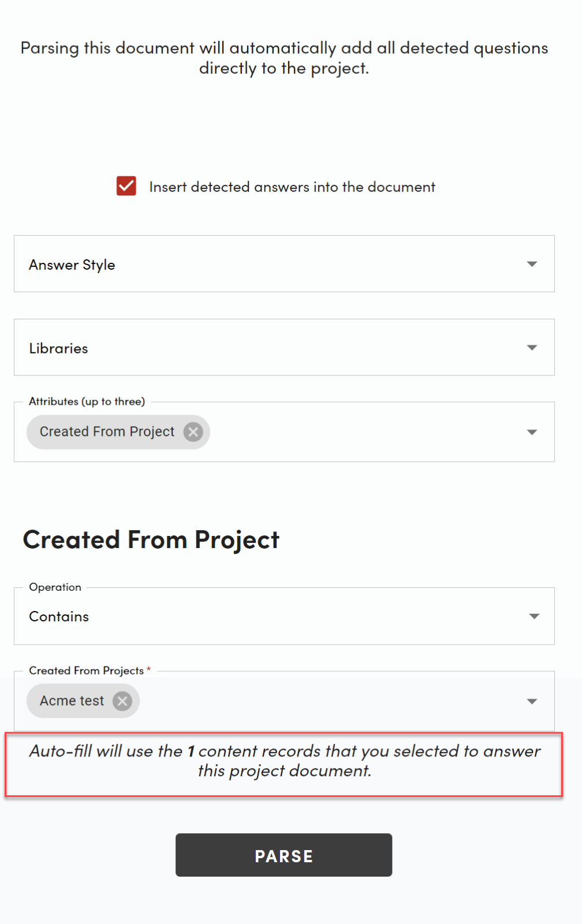Screen dimensions: 582x924
Task: Click the Operation field dropdown arrow
Action: (x=534, y=616)
